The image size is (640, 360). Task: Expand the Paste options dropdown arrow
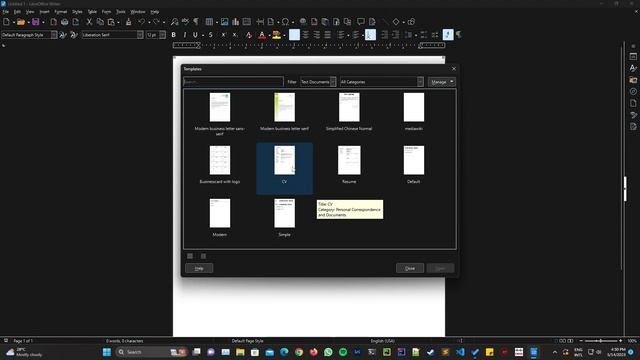pos(118,22)
